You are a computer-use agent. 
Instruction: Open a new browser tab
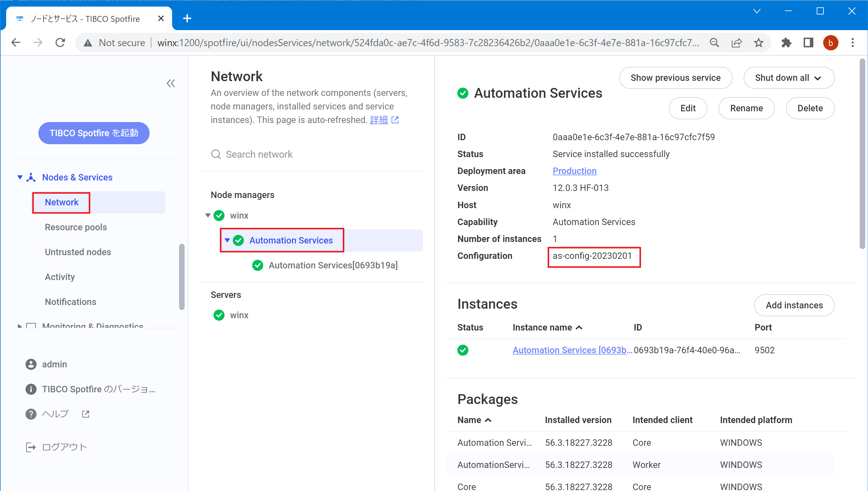pos(187,18)
